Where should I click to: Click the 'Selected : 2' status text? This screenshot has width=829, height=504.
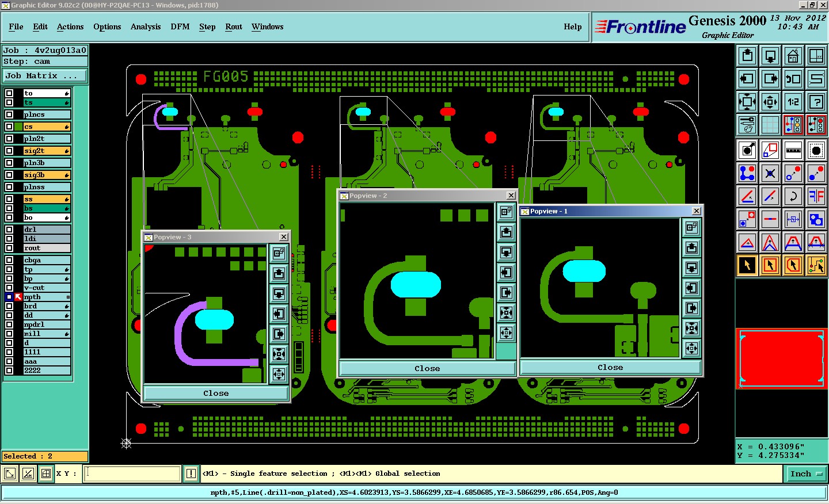tap(28, 456)
